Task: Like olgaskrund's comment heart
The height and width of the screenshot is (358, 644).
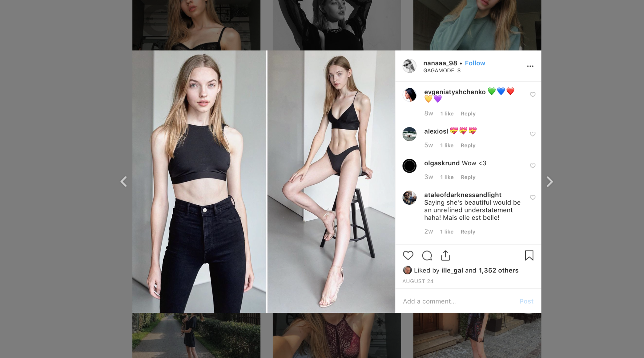Action: pyautogui.click(x=533, y=166)
